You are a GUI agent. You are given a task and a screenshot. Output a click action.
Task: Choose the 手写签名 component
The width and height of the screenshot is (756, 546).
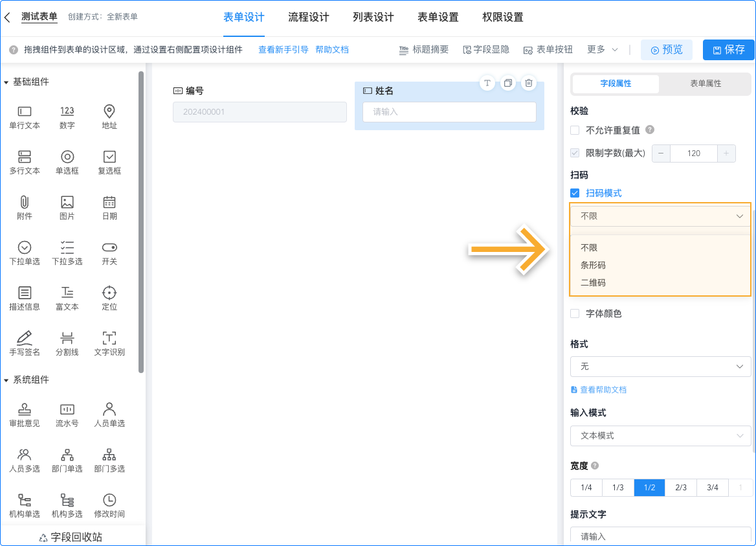click(25, 342)
